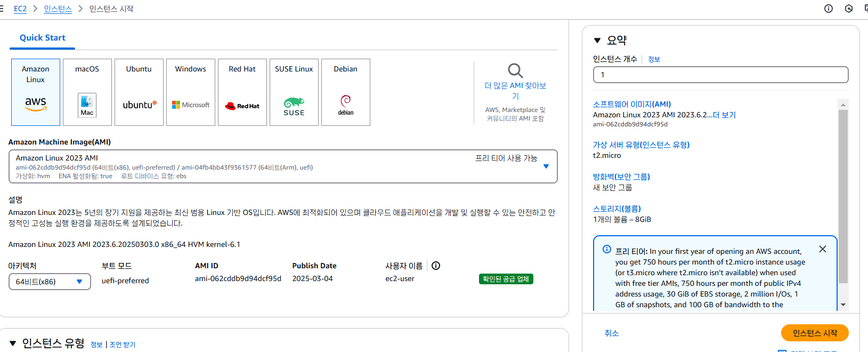Pick the SUSE Linux tile
Image resolution: width=868 pixels, height=352 pixels.
point(294,92)
